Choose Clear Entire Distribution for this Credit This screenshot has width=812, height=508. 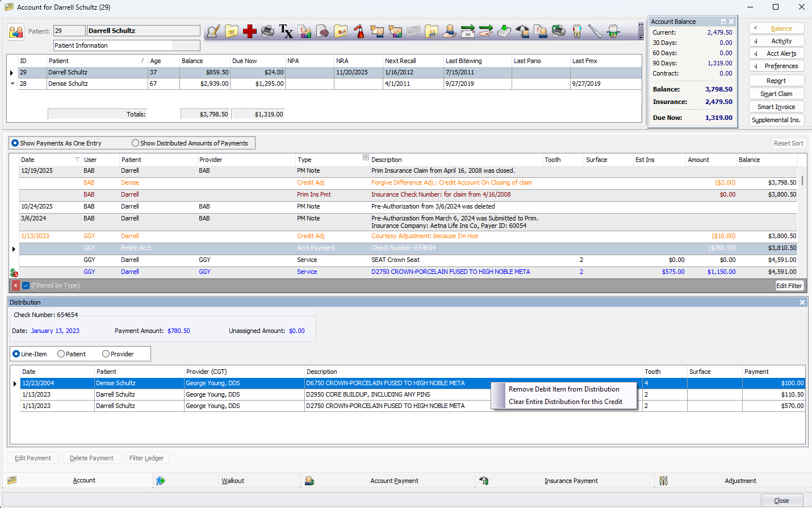tap(565, 402)
